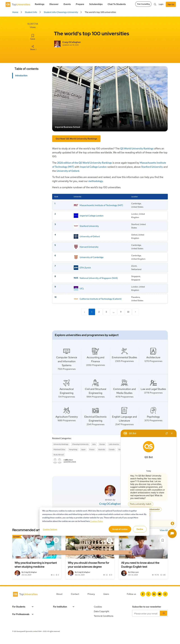Open the floating chat bubble button
This screenshot has width=180, height=644.
(x=172, y=533)
